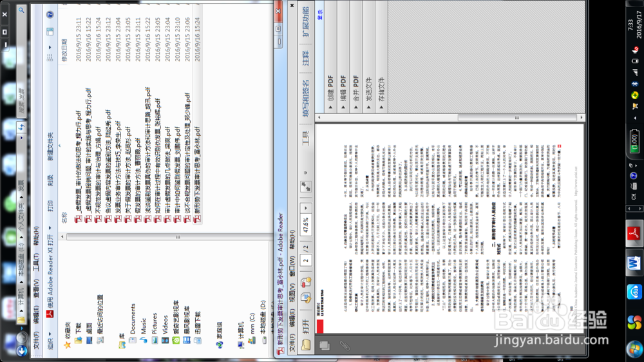Open the Explorer Organize (组织) dropdown
This screenshot has width=644, height=362.
tap(50, 340)
